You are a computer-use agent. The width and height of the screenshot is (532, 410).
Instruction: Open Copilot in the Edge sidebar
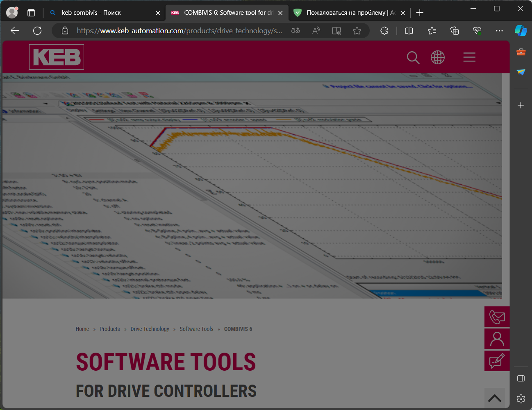click(x=521, y=30)
